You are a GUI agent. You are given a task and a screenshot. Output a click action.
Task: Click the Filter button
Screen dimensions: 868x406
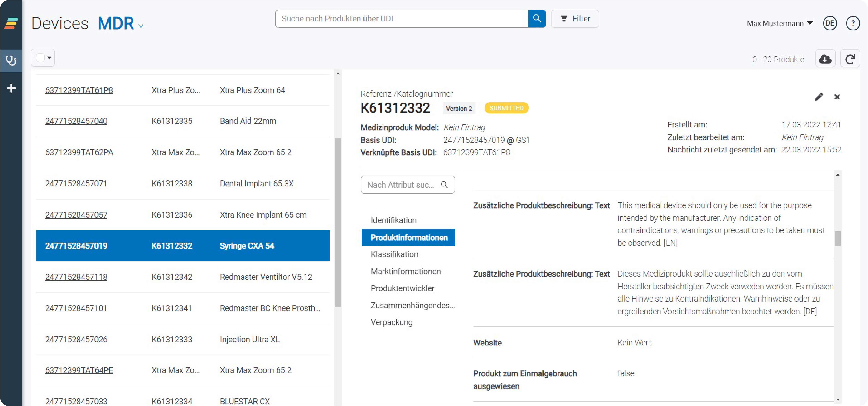575,18
